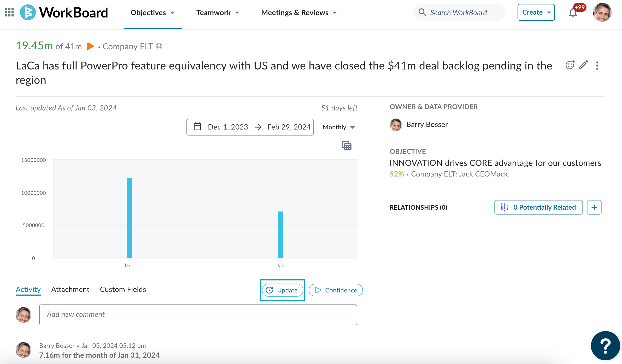Open the objective INNOVATION drives CORE advantage
This screenshot has width=622, height=364.
[x=495, y=163]
